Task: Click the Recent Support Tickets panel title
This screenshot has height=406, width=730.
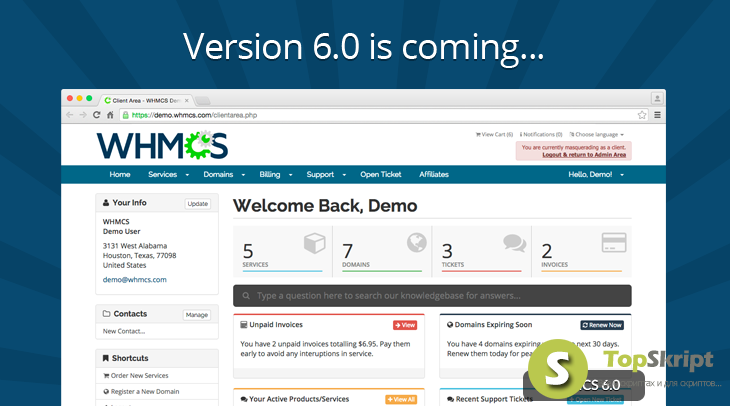Action: (x=494, y=399)
